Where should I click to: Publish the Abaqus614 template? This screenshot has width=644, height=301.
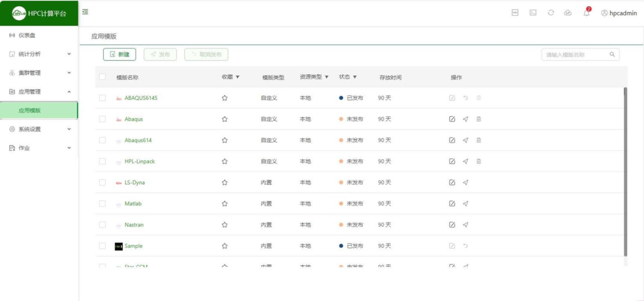pyautogui.click(x=465, y=140)
